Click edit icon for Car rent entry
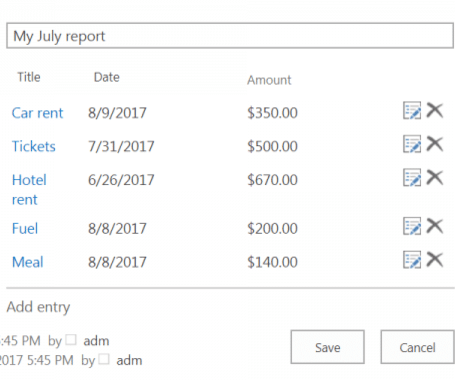This screenshot has height=380, width=455. 412,111
